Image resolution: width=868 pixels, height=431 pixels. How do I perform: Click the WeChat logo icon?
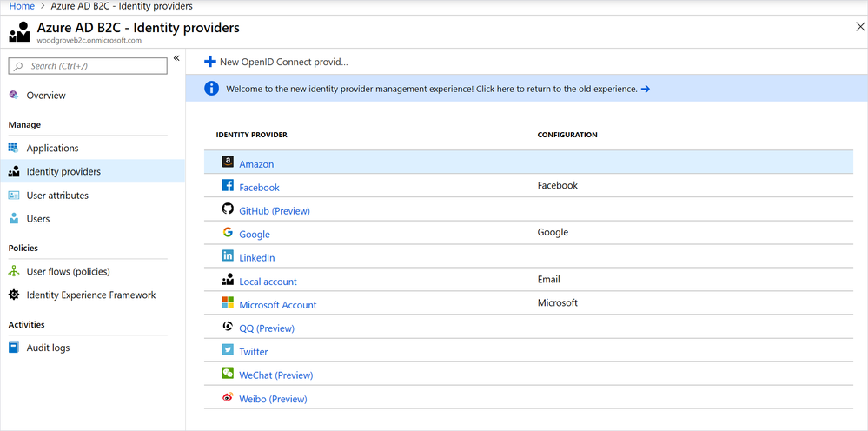coord(228,374)
